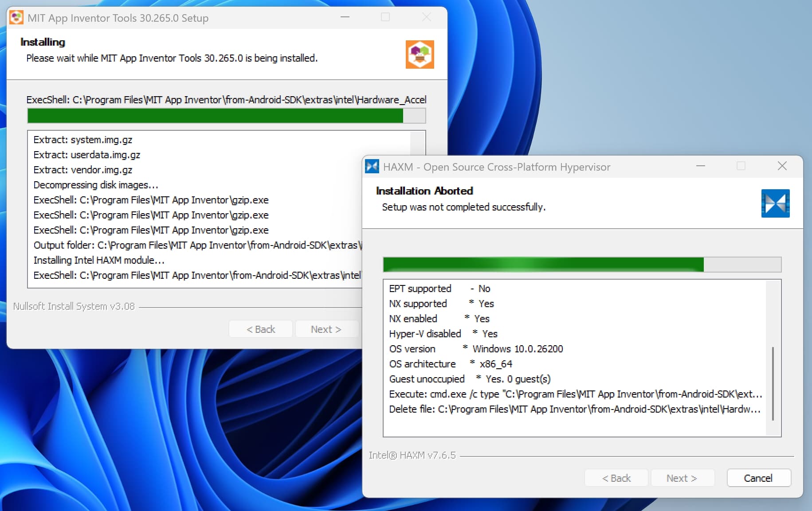Viewport: 812px width, 511px height.
Task: Click the X on MIT App Inventor Setup
Action: coord(426,17)
